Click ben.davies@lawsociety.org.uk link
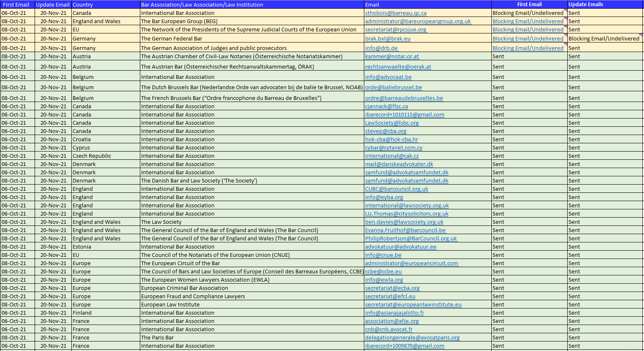Viewport: 644px width, 351px height. (x=404, y=222)
